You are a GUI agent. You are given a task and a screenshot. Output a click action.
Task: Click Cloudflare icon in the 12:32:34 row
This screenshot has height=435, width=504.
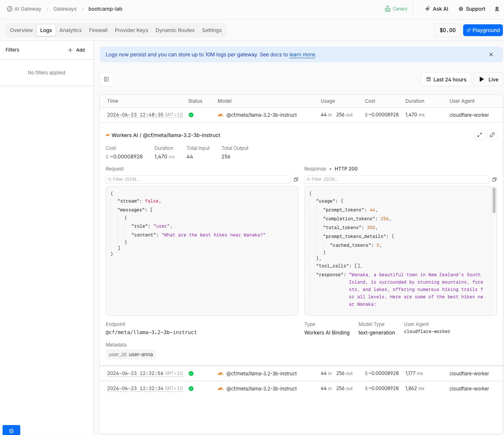(x=221, y=389)
